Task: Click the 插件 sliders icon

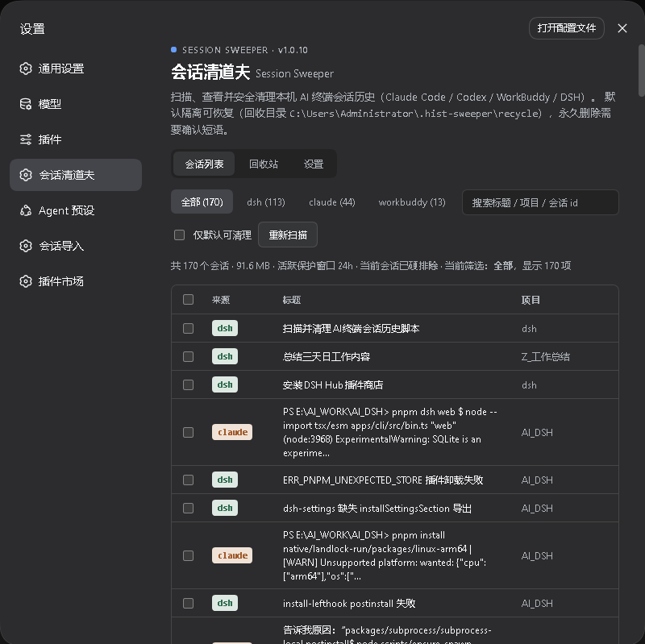Action: [26, 139]
